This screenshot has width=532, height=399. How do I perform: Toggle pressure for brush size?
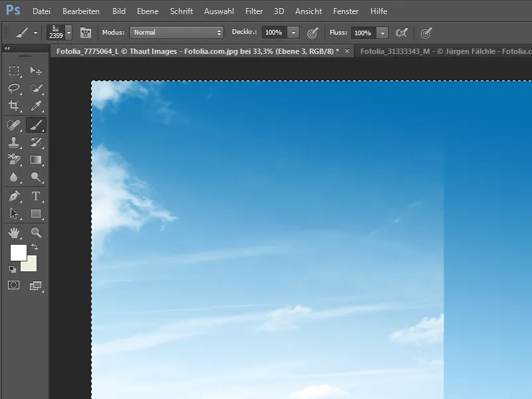pyautogui.click(x=426, y=33)
